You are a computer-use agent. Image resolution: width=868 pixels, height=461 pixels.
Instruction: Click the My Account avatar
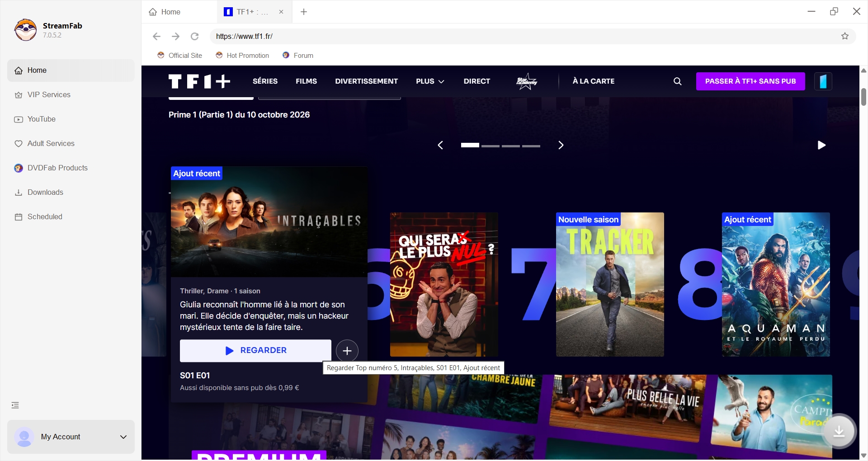click(x=24, y=437)
